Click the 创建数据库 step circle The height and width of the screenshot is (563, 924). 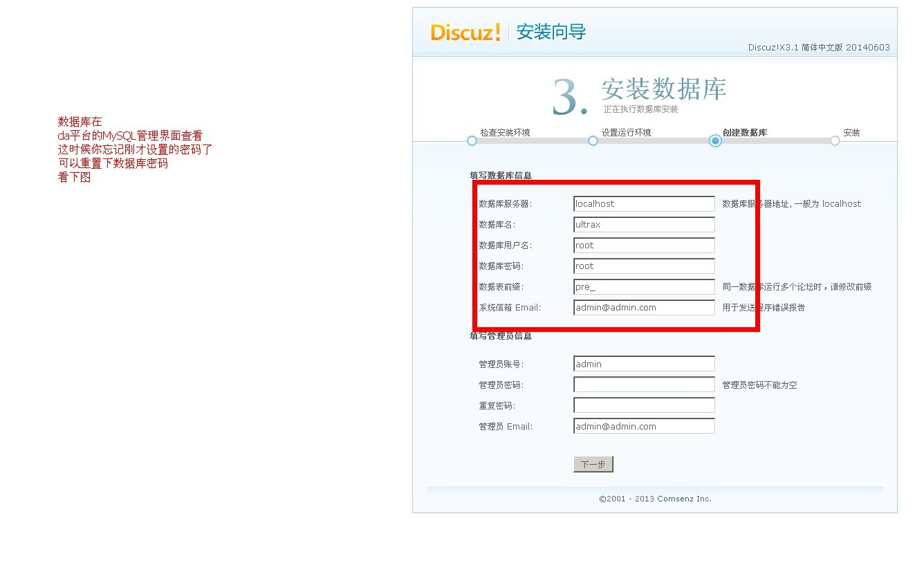click(715, 140)
